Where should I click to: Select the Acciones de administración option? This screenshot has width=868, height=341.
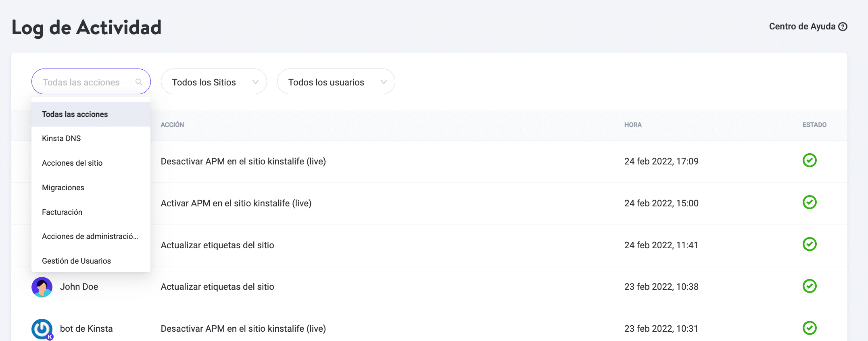(x=90, y=237)
